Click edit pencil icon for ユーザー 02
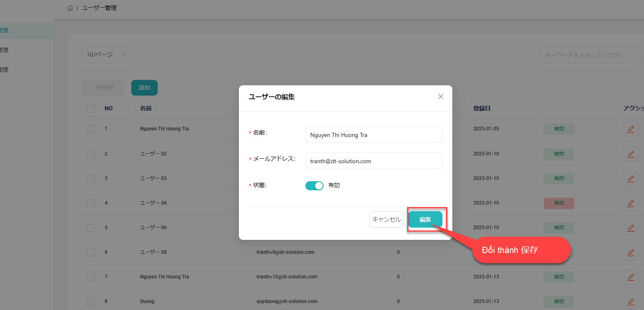This screenshot has height=310, width=644. (x=630, y=154)
